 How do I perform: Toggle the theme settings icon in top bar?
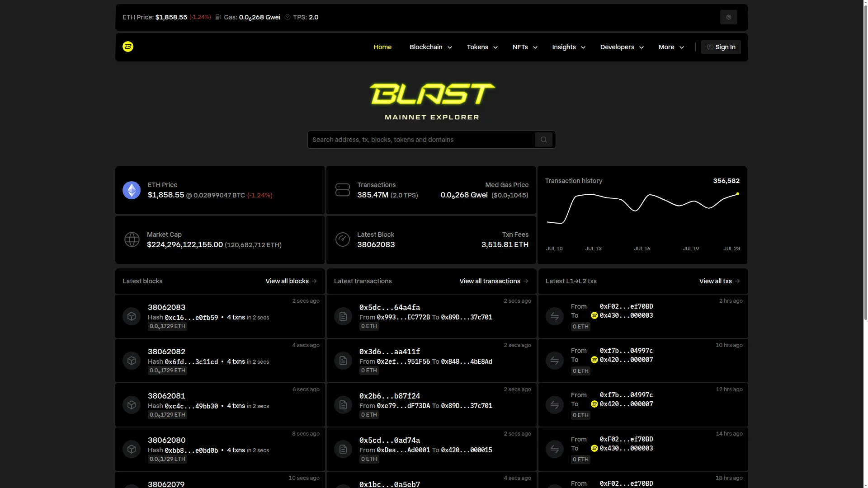(728, 17)
